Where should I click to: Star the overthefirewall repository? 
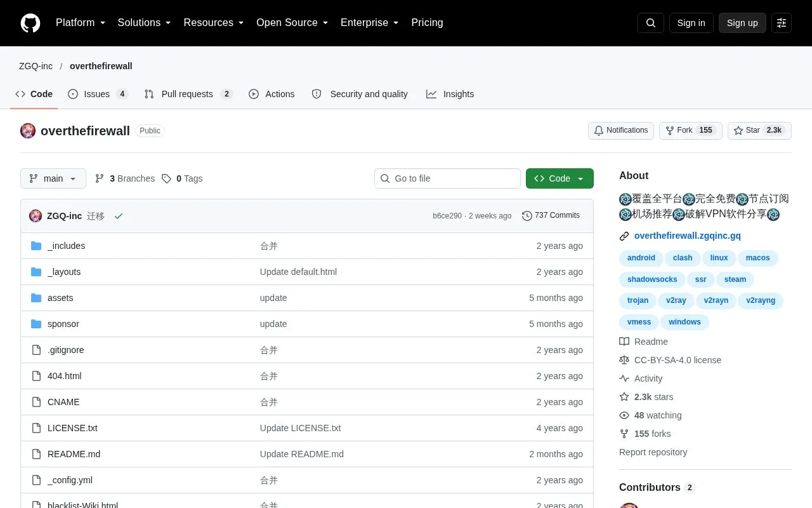759,131
